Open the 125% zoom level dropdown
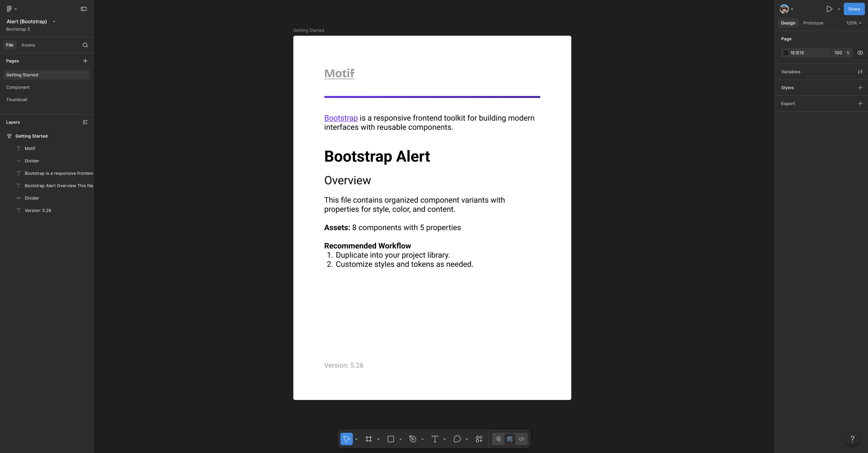Viewport: 868px width, 453px height. (854, 23)
